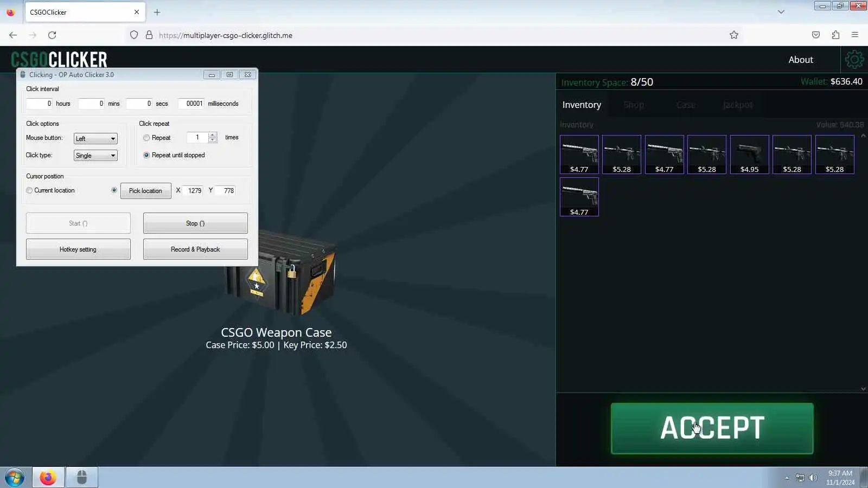This screenshot has width=868, height=488.
Task: Save page to Pocket
Action: coord(816,35)
